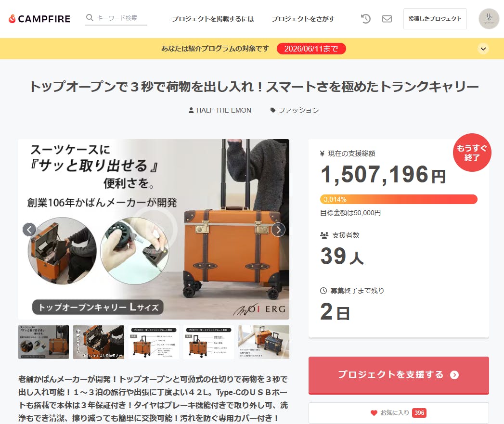The image size is (504, 424).
Task: Go to previous carousel image
Action: [29, 230]
